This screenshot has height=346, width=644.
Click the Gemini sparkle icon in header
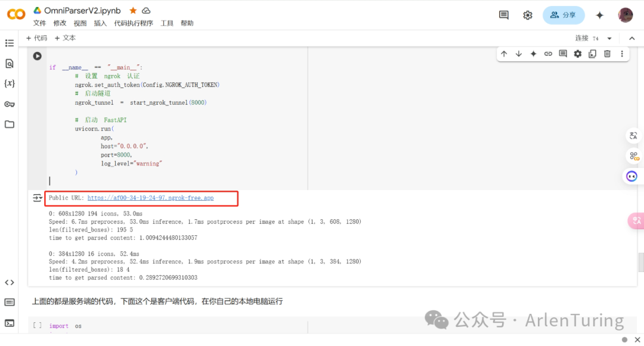600,15
